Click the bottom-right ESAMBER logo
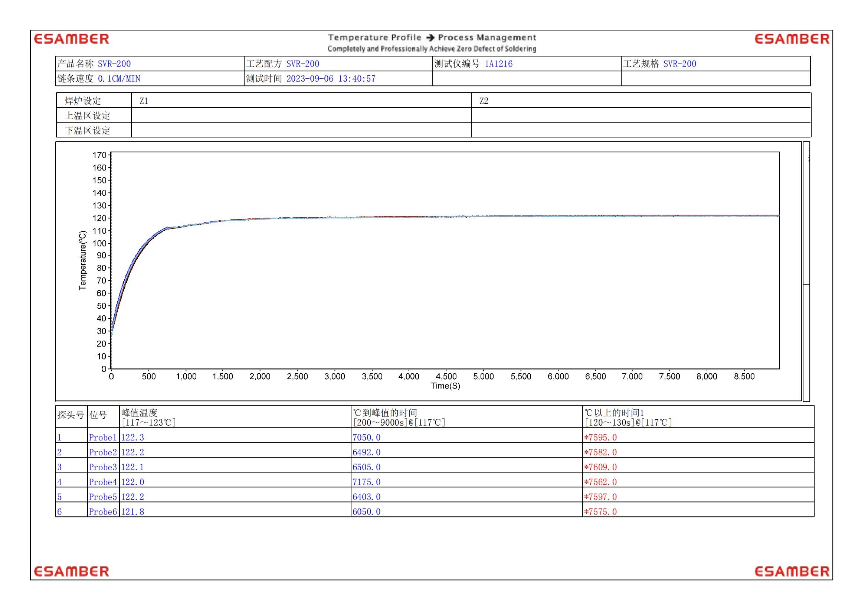868x614 pixels. tap(792, 571)
